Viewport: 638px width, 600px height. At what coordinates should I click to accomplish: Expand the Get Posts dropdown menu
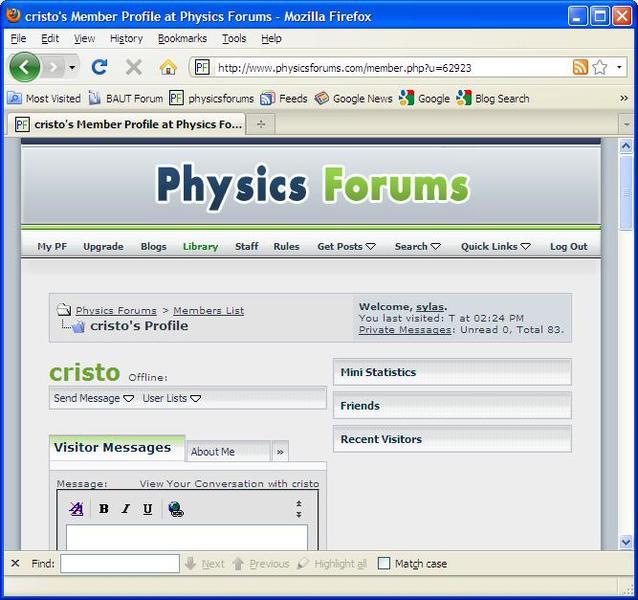tap(346, 247)
